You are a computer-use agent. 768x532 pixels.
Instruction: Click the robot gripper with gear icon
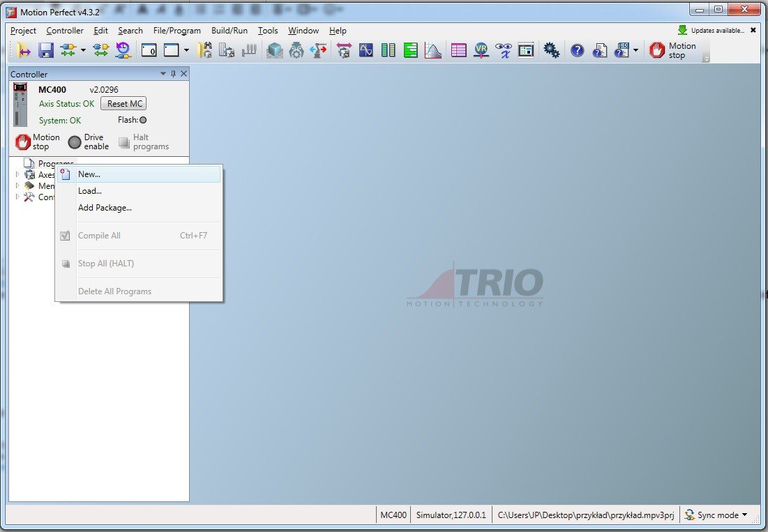coord(296,50)
